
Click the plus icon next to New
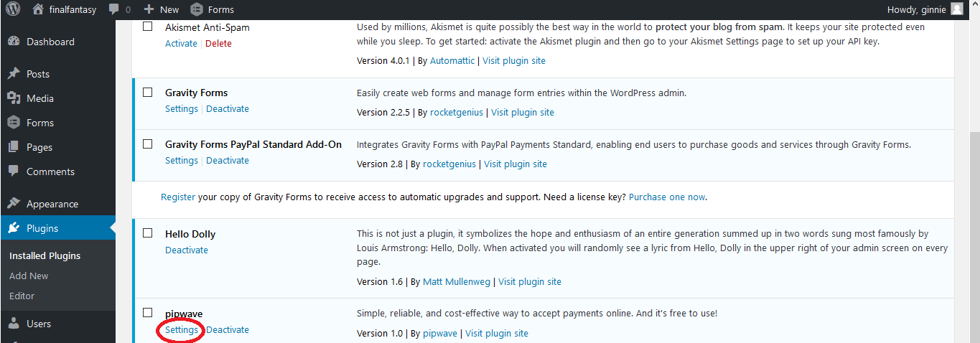pos(149,9)
